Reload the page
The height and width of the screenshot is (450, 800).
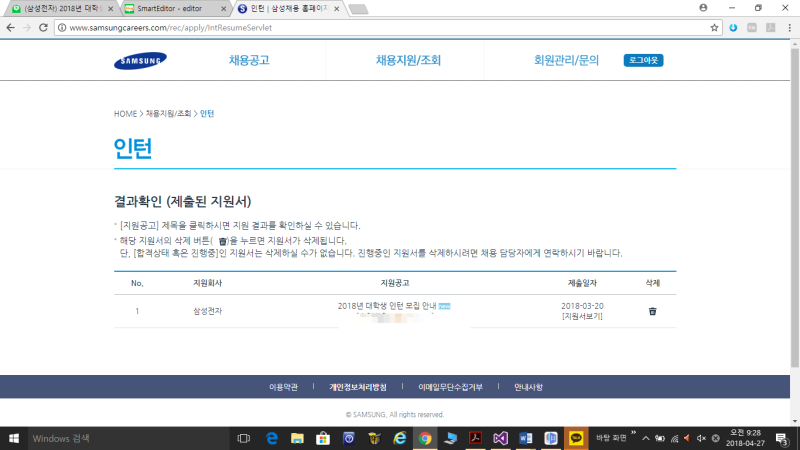click(43, 28)
